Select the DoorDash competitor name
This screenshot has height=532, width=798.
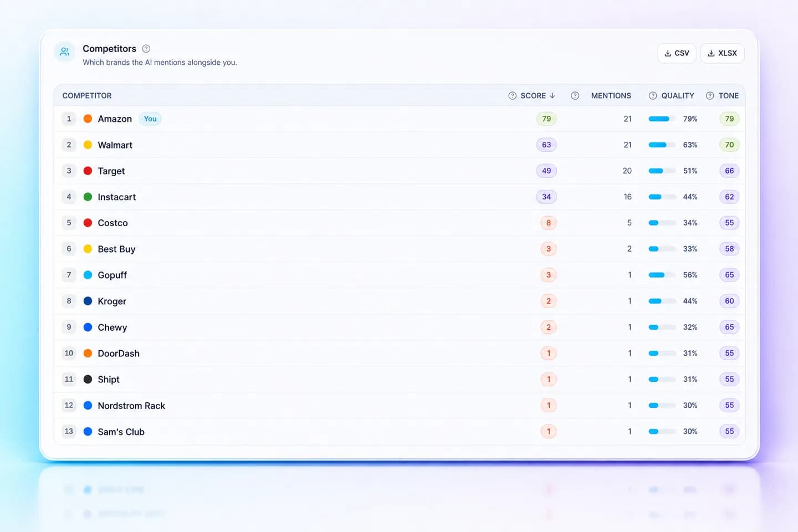[x=119, y=353]
